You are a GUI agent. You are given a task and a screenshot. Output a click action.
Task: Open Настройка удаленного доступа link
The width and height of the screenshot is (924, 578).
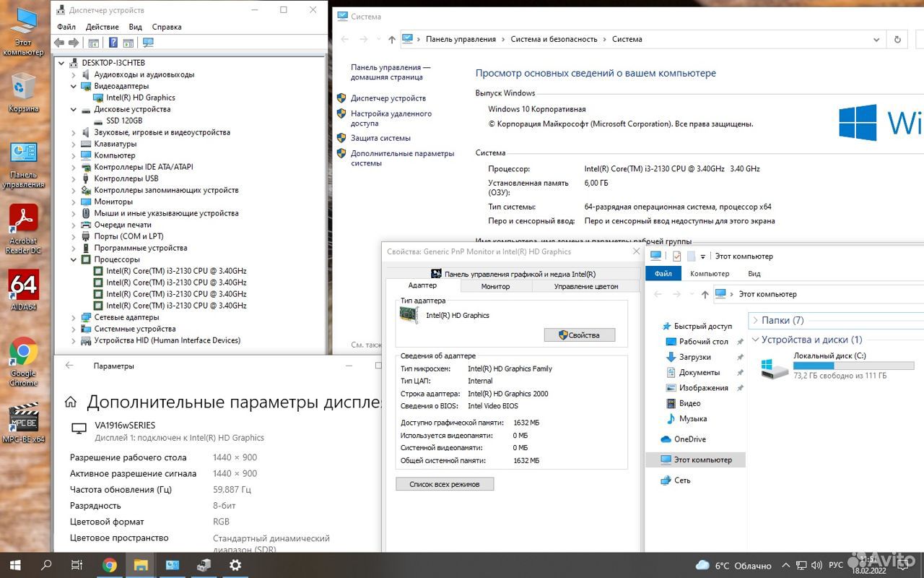pyautogui.click(x=391, y=118)
